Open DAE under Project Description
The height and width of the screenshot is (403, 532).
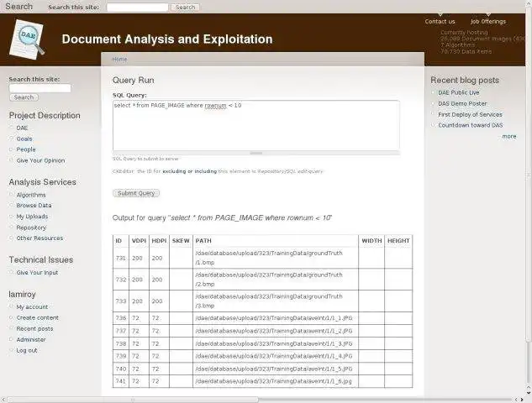click(x=22, y=128)
